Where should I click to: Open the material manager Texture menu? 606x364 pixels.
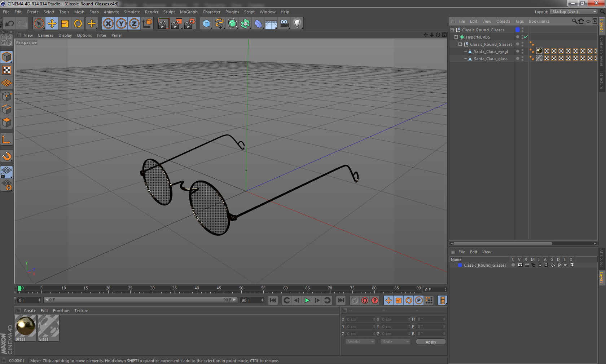[81, 311]
